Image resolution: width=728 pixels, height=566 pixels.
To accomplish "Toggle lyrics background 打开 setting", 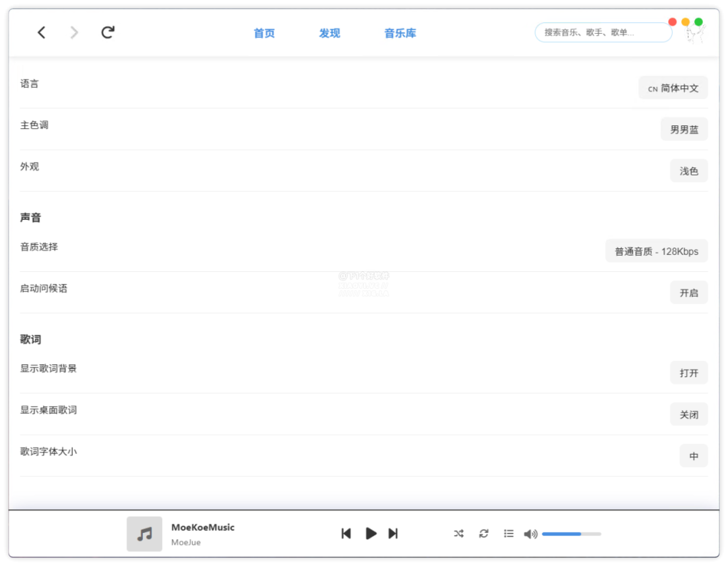I will (x=688, y=373).
